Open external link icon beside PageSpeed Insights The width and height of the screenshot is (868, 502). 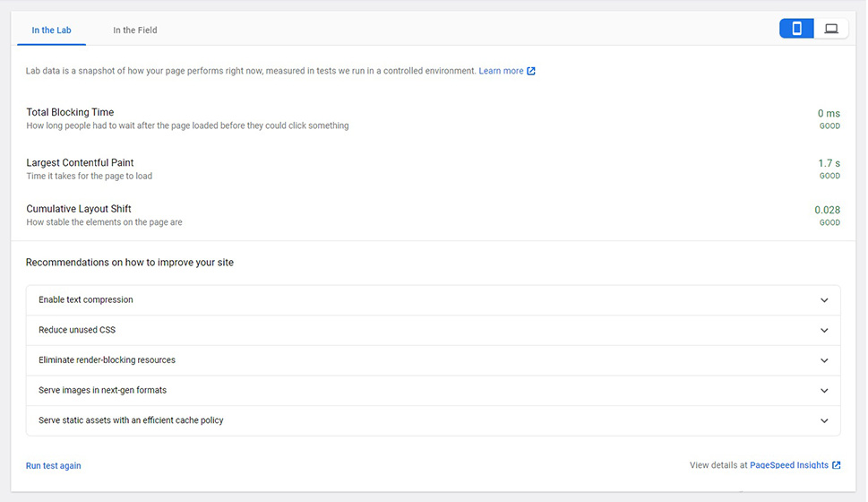pos(836,465)
